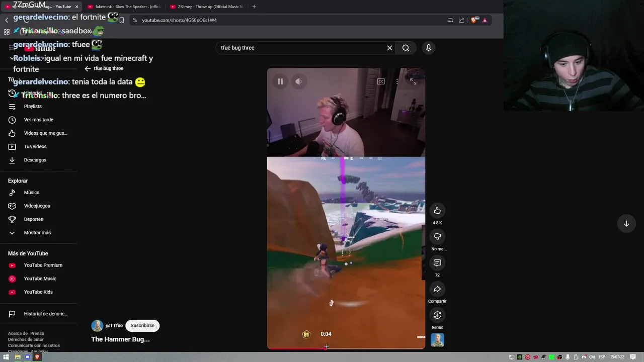This screenshot has width=644, height=362.
Task: Open YouTube Premium link
Action: [39, 265]
